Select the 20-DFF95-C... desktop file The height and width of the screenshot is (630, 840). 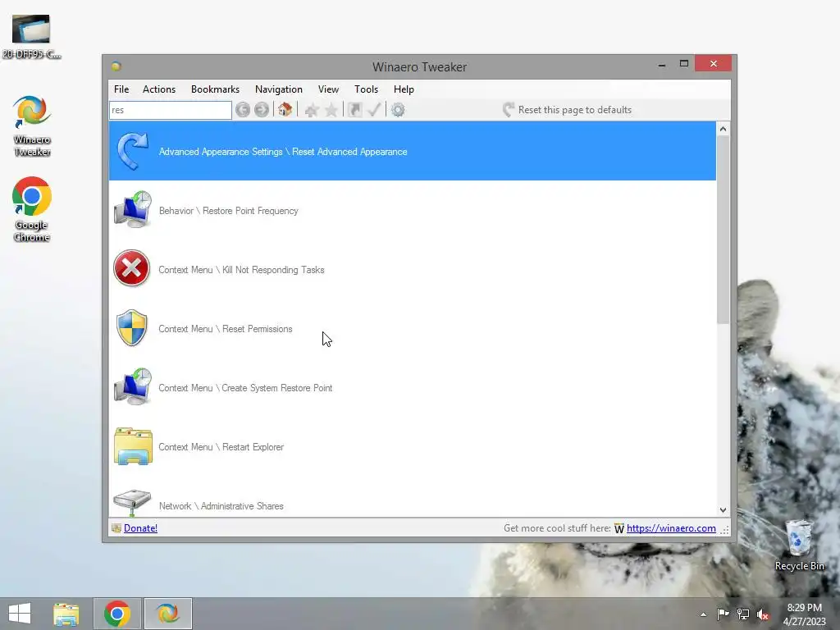pos(31,36)
